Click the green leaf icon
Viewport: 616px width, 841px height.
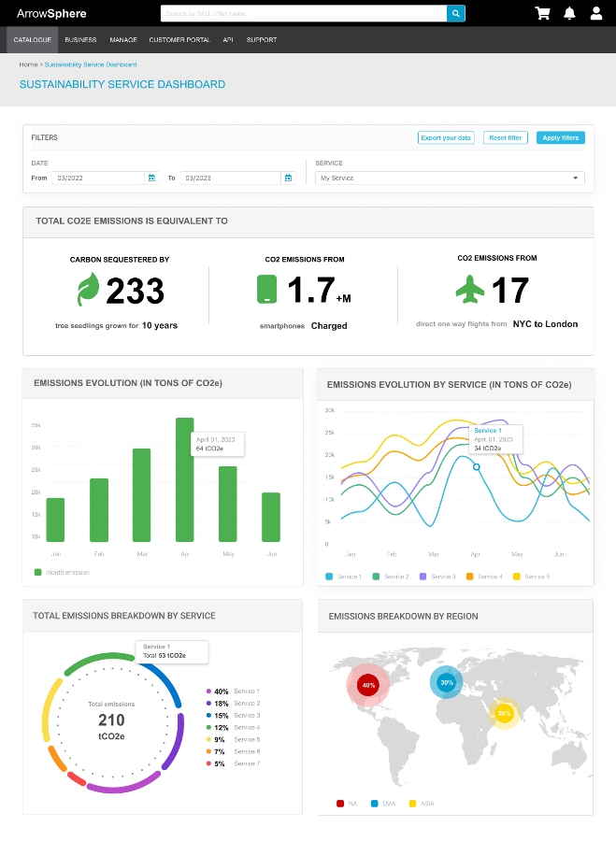87,291
